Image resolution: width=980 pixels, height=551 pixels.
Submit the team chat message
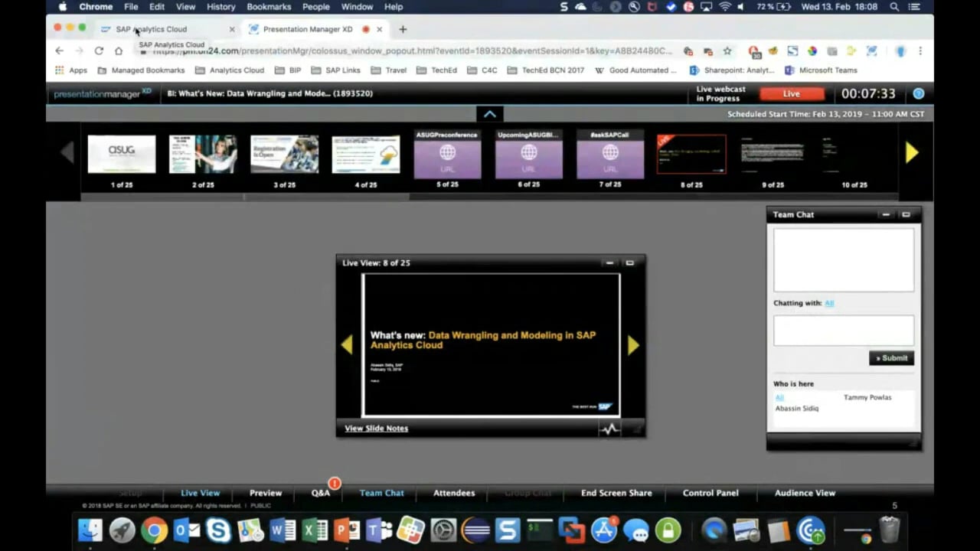(x=891, y=358)
